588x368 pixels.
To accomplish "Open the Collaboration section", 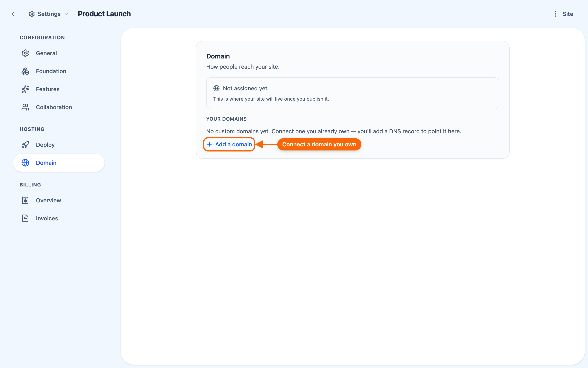I will tap(59, 107).
